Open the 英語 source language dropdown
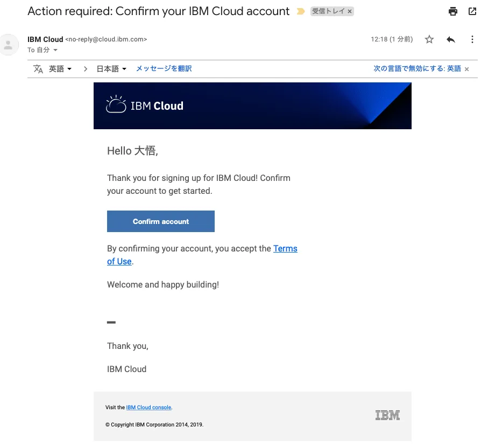Screen dimensions: 481x448 pyautogui.click(x=60, y=69)
